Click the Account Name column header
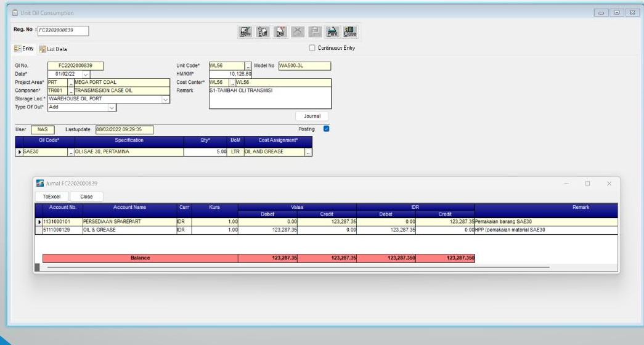Screen dimensions: 644x345 130,210
